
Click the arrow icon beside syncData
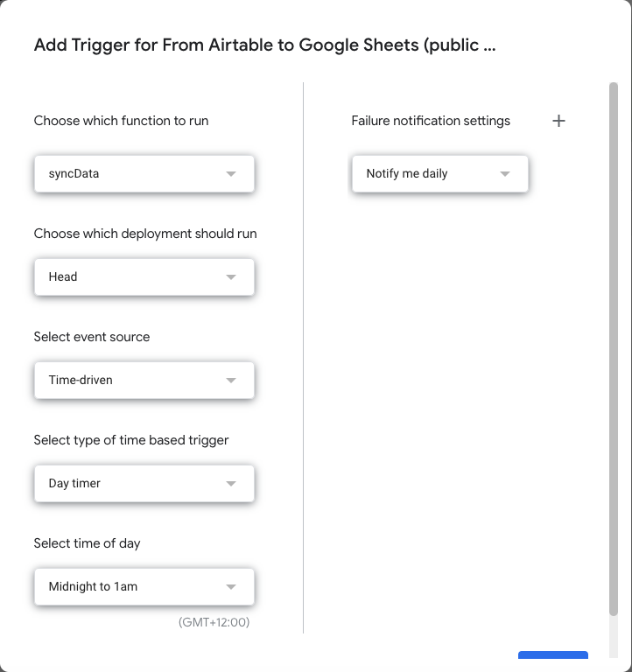[x=231, y=174]
